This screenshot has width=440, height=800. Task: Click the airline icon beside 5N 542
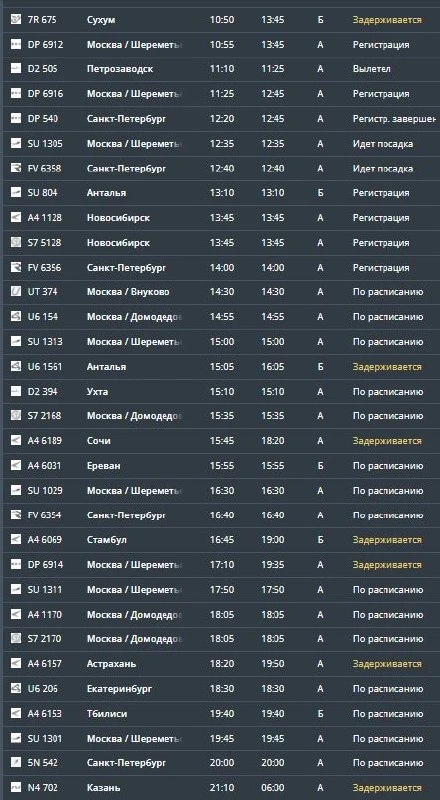tap(16, 763)
